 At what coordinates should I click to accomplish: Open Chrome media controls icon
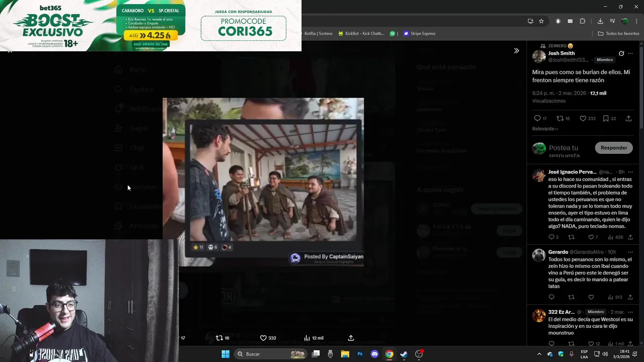coord(612,21)
